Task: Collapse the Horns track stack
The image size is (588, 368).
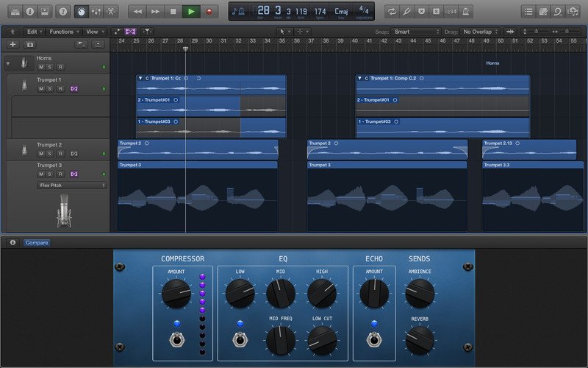Action: pos(8,64)
